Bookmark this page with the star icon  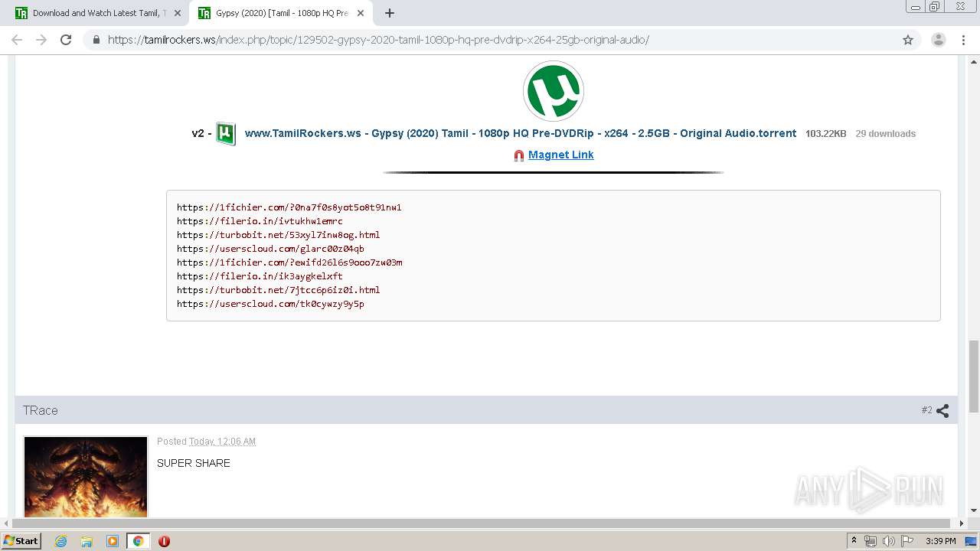click(x=908, y=40)
